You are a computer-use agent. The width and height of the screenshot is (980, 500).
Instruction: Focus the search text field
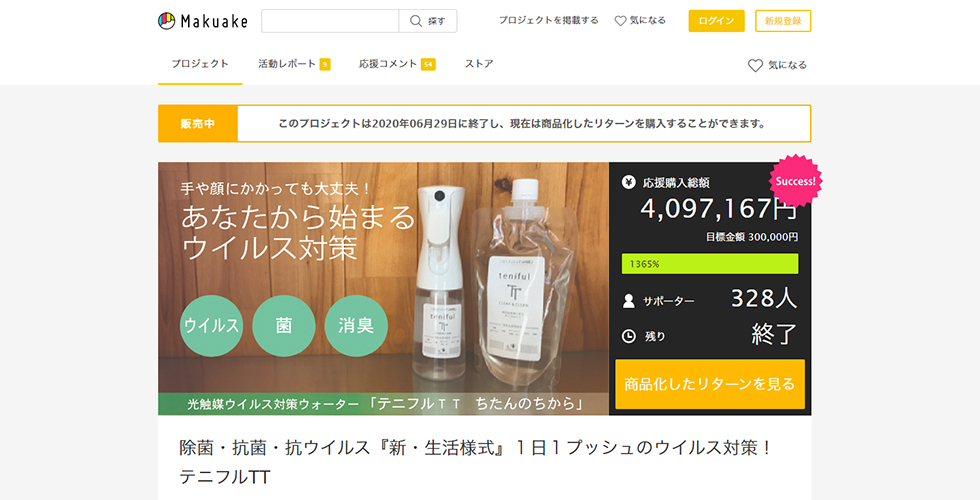coord(330,21)
